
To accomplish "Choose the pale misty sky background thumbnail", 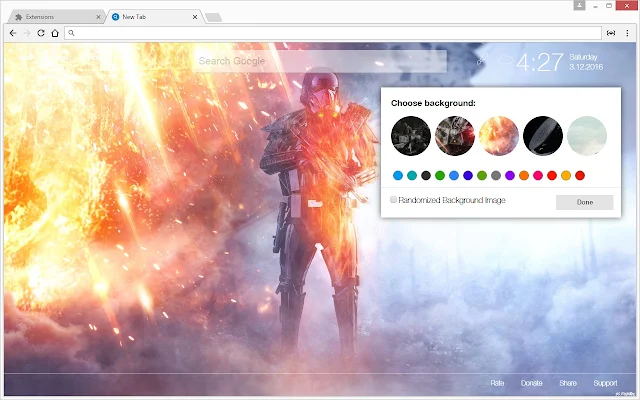I will pos(587,136).
